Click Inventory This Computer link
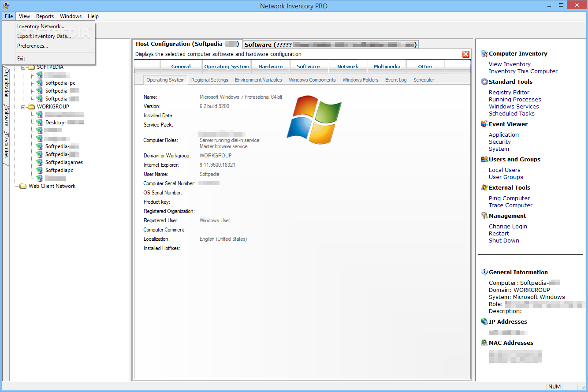588x392 pixels. tap(523, 71)
